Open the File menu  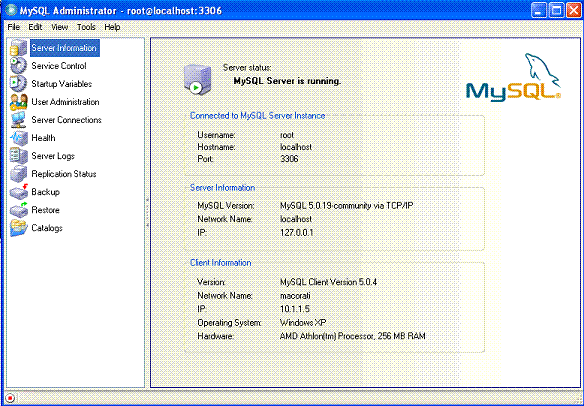tap(14, 27)
